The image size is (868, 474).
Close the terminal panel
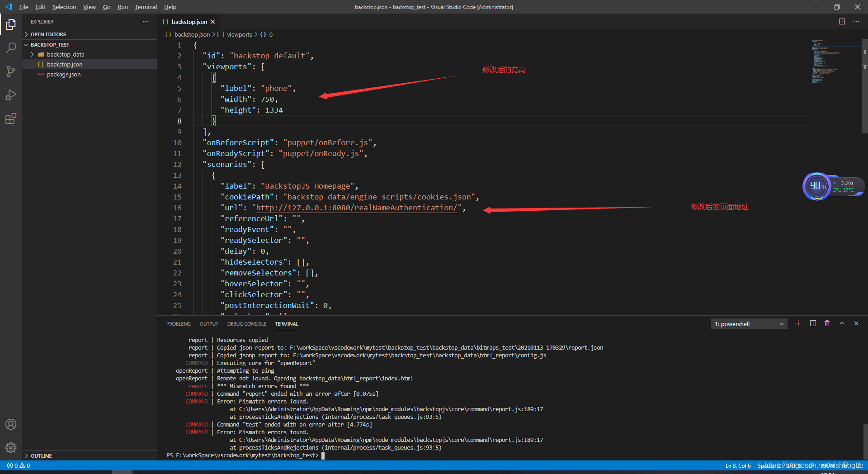pyautogui.click(x=856, y=323)
